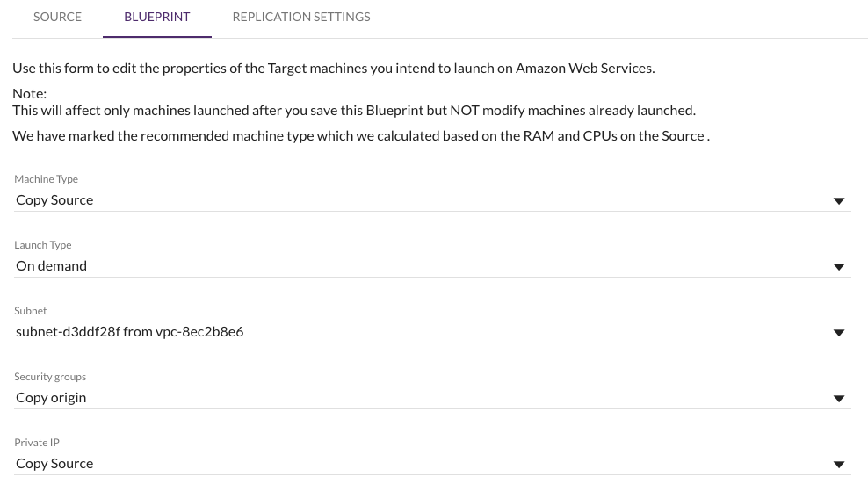
Task: Click the Security groups field label
Action: pyautogui.click(x=50, y=376)
